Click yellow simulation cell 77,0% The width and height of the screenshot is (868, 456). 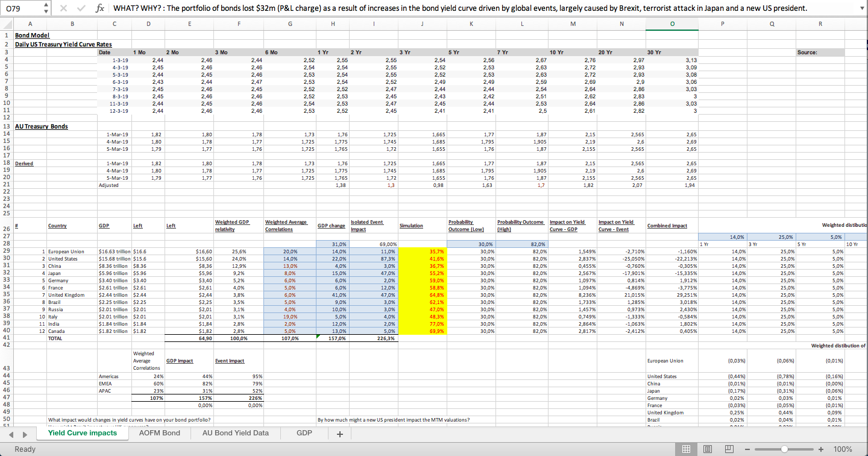(421, 324)
